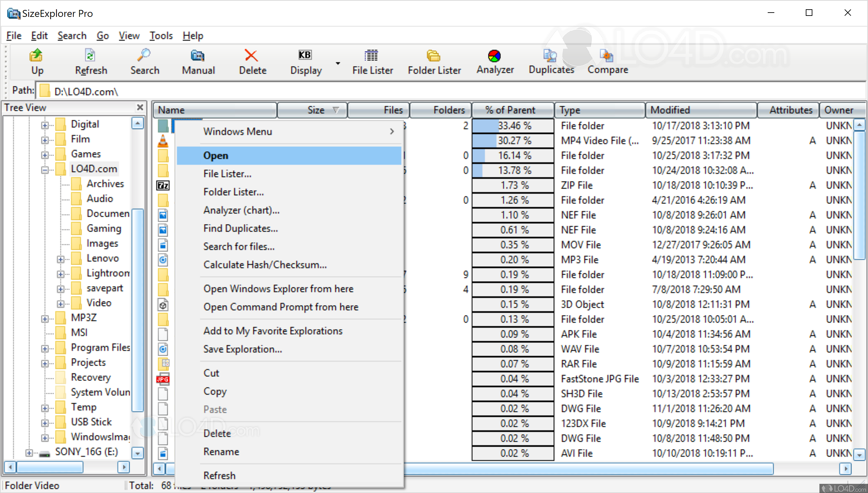Expand the Lenovo folder in tree
868x493 pixels.
[x=60, y=259]
